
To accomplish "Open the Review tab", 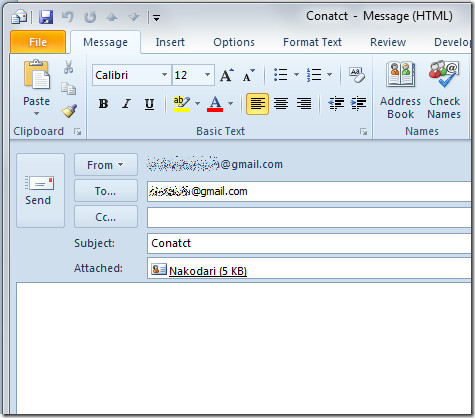I will (x=388, y=42).
